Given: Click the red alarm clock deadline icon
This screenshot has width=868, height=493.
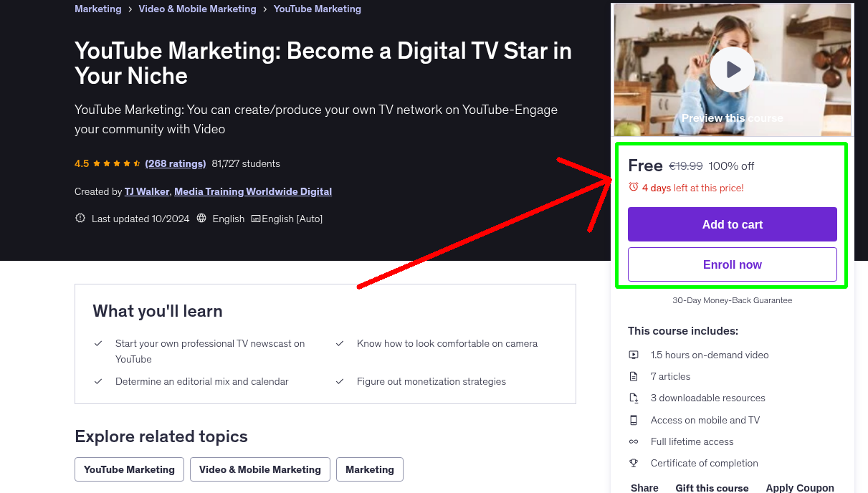Looking at the screenshot, I should click(x=633, y=186).
